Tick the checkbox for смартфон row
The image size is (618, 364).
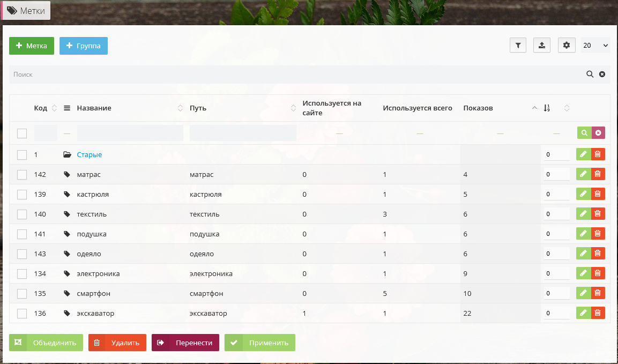(x=22, y=294)
